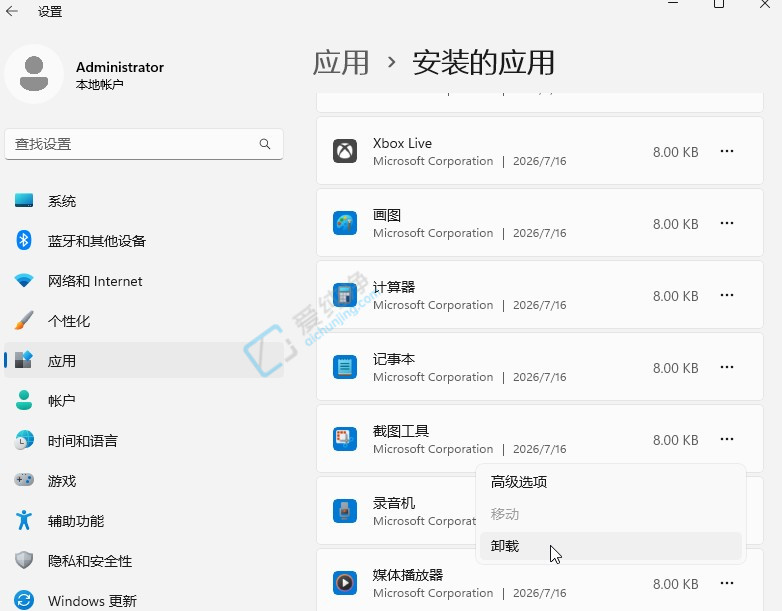Maximize the Settings window
Image resolution: width=782 pixels, height=611 pixels.
(x=719, y=4)
